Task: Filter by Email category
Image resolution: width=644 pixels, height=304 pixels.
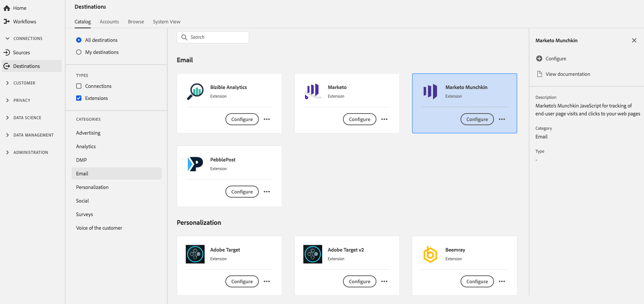Action: tap(116, 173)
